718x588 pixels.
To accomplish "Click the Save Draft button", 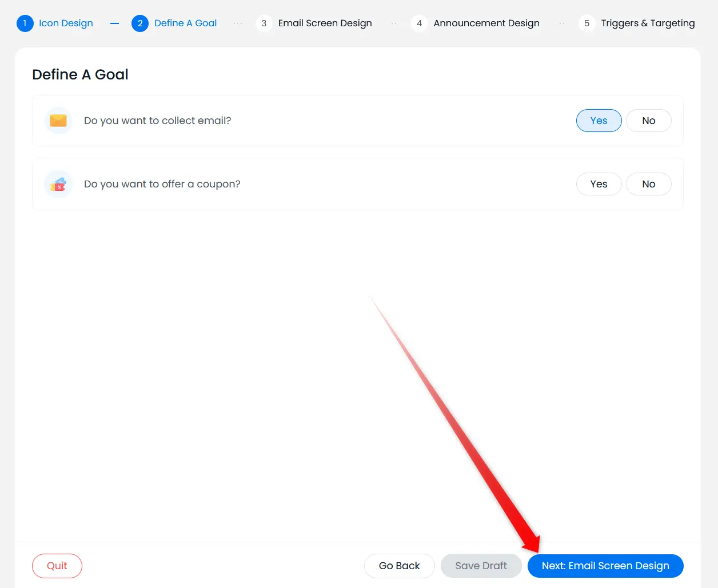I will point(481,566).
